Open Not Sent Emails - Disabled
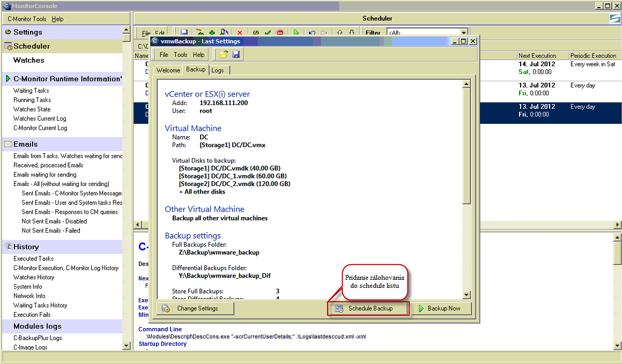Image resolution: width=622 pixels, height=364 pixels. (x=54, y=221)
